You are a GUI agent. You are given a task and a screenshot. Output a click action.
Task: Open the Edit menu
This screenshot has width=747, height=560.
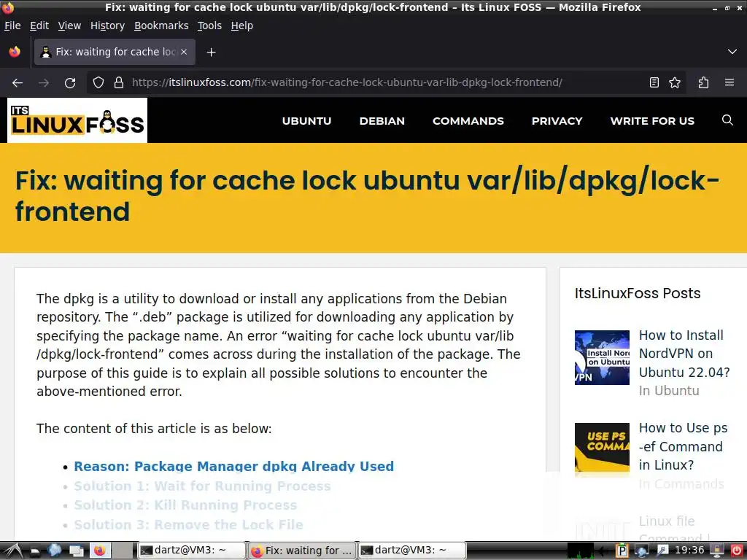point(39,26)
